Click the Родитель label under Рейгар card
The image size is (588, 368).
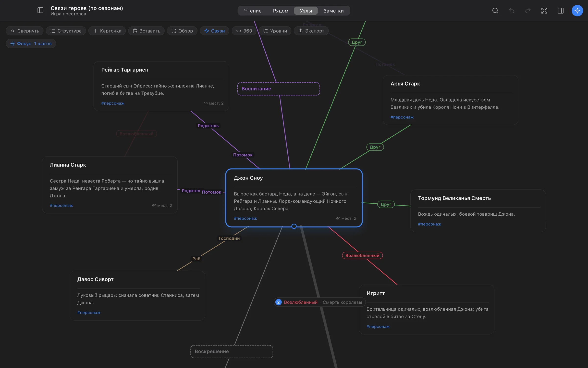click(208, 126)
